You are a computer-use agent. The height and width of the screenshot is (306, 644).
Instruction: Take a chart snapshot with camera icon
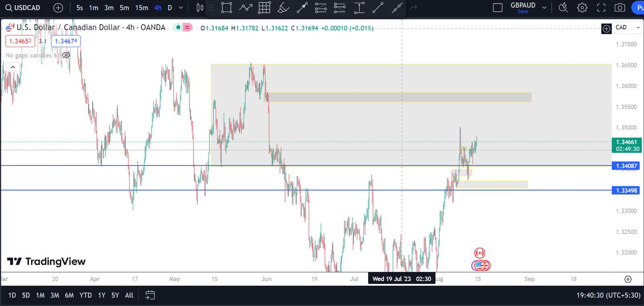point(620,8)
